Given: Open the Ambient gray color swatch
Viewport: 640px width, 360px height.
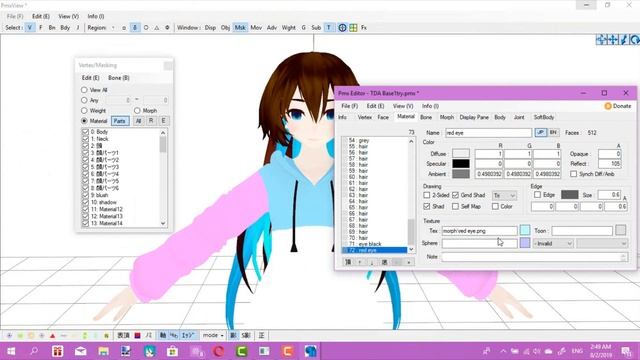Looking at the screenshot, I should pos(461,174).
